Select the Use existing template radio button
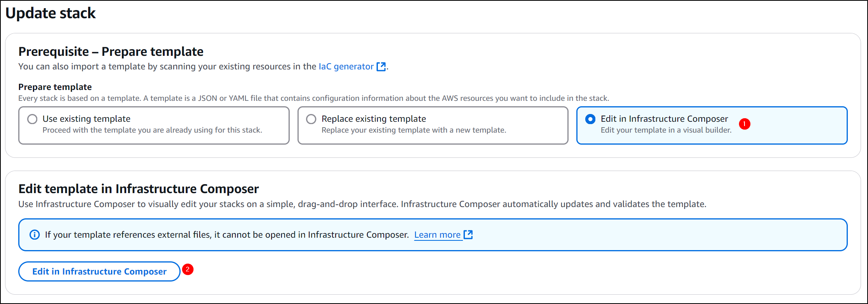 [32, 119]
